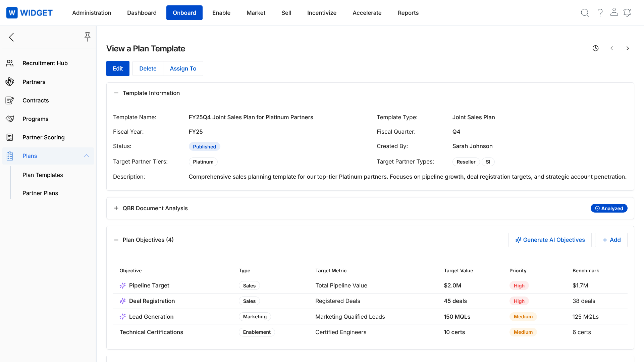Open the Enable menu
Image resolution: width=644 pixels, height=362 pixels.
click(221, 13)
